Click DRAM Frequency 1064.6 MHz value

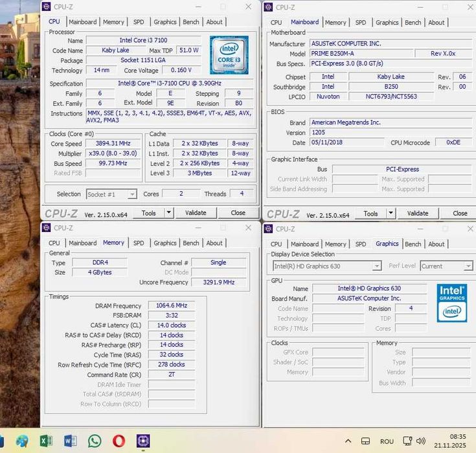pos(172,305)
